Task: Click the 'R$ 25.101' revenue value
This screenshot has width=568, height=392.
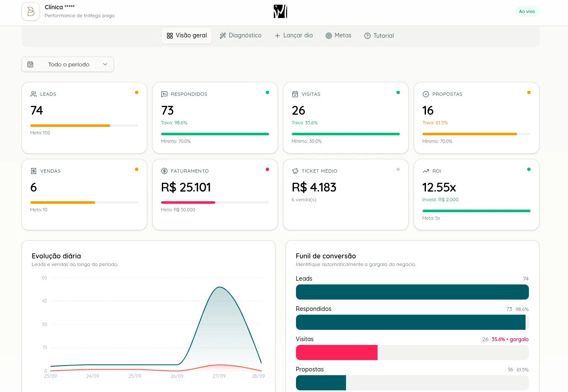Action: click(186, 187)
